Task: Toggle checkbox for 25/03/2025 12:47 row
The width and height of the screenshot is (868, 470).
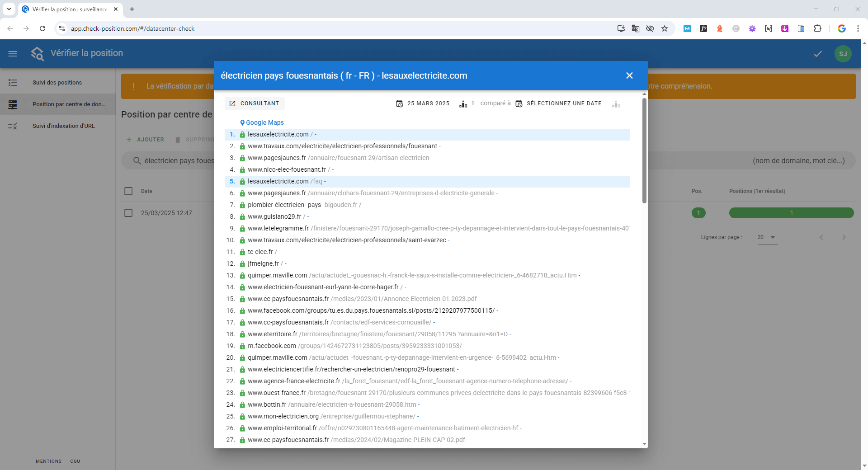Action: 128,213
